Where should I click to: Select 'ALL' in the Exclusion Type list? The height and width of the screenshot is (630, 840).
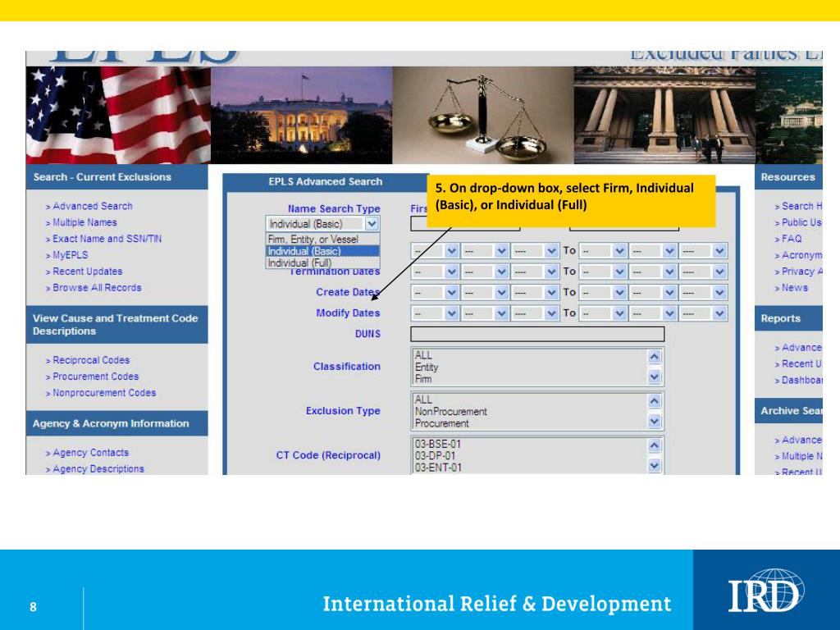423,399
